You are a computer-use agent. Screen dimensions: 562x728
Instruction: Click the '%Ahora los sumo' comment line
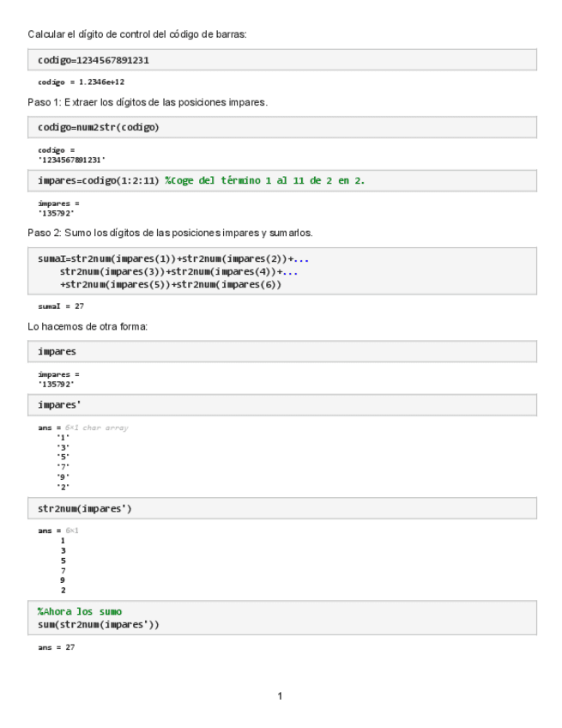pyautogui.click(x=79, y=611)
